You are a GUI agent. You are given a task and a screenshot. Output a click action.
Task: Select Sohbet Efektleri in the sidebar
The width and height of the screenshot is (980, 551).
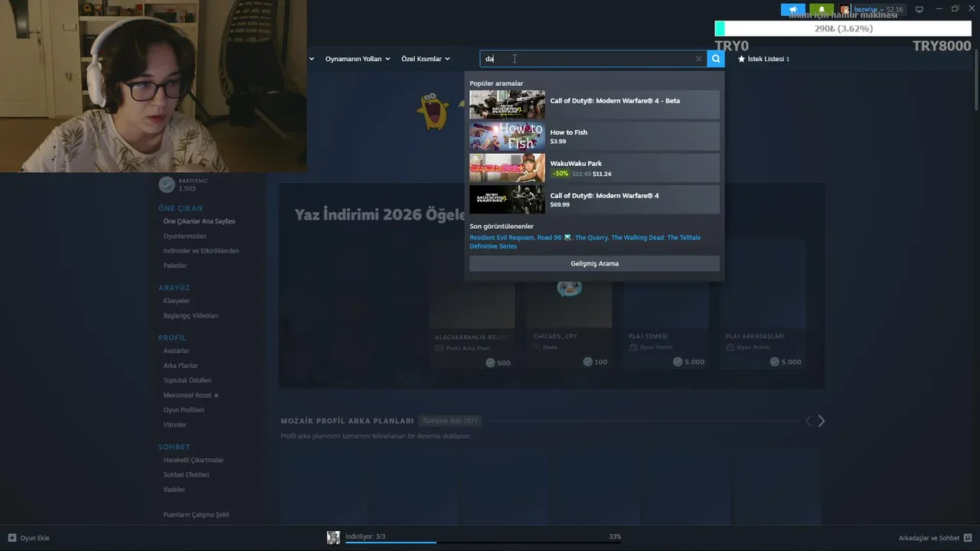tap(186, 474)
